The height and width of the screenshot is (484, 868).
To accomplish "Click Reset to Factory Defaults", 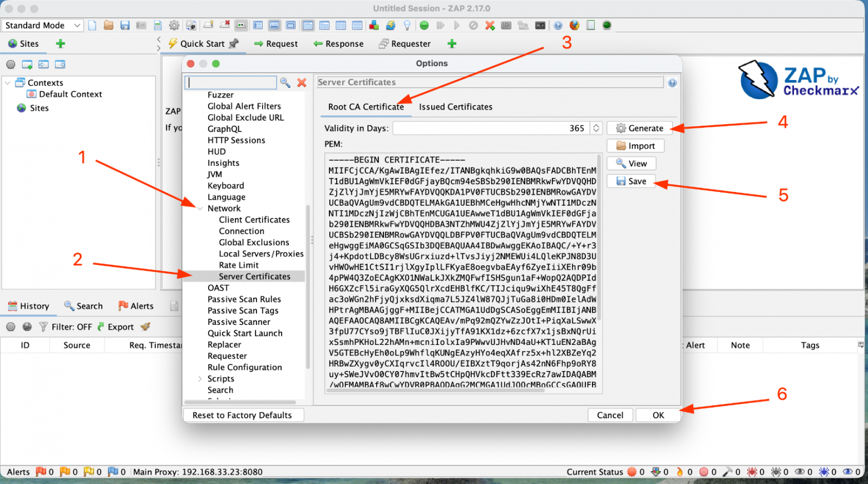I will (242, 415).
